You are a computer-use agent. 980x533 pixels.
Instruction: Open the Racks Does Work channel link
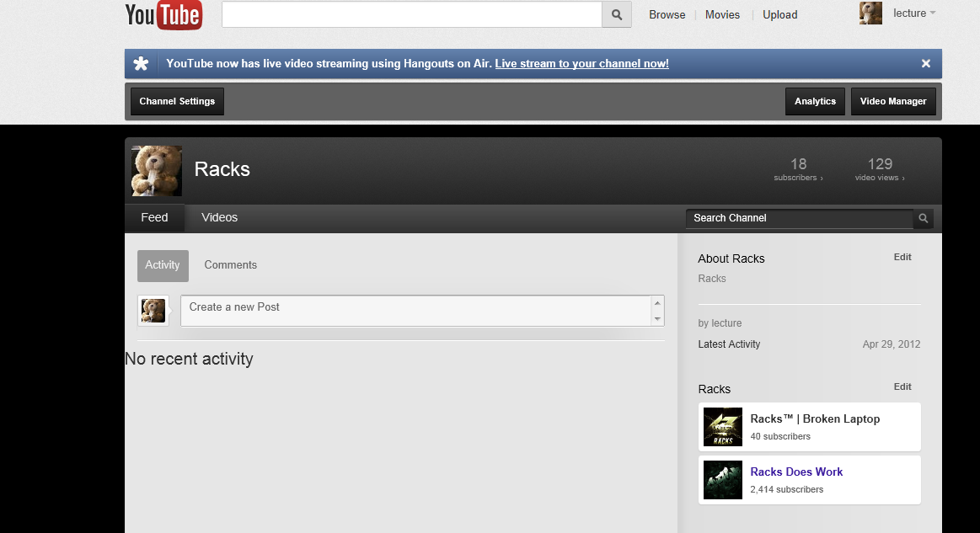pos(796,472)
